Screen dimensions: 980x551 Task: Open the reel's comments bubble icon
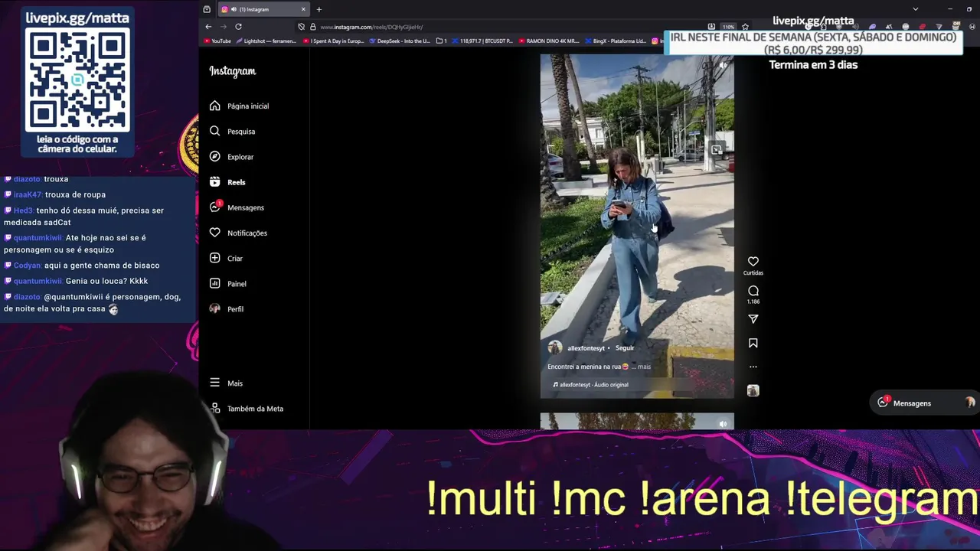[753, 291]
